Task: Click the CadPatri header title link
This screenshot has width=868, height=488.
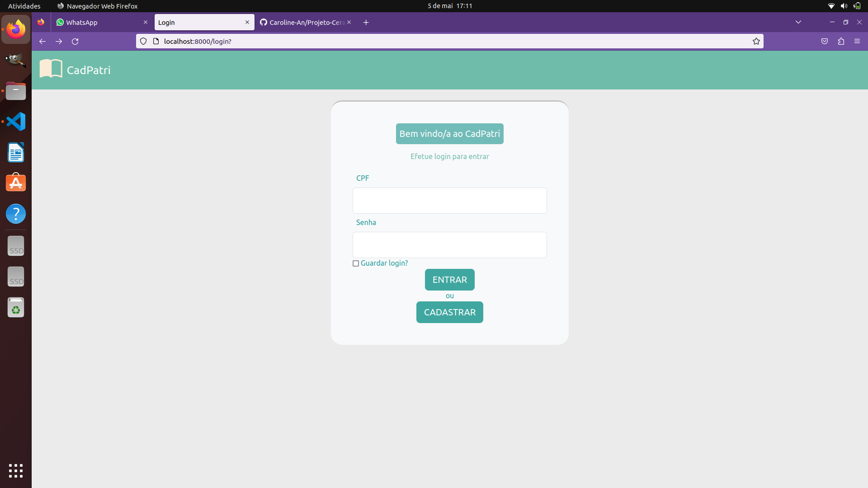Action: coord(89,70)
